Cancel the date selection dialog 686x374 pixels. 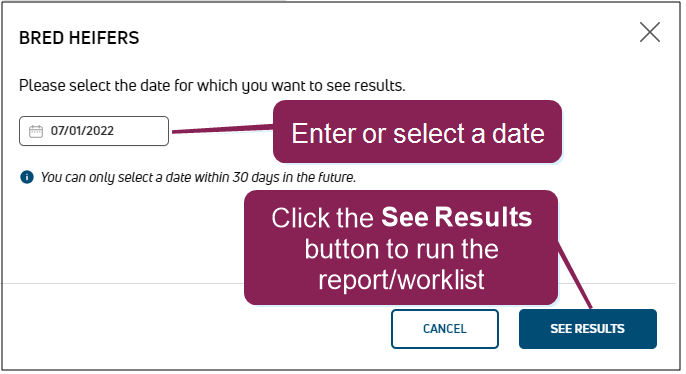[x=444, y=329]
